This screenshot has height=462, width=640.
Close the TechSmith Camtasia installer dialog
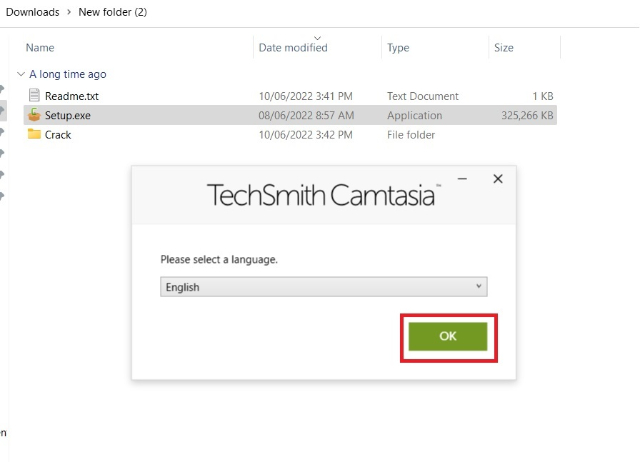[498, 179]
